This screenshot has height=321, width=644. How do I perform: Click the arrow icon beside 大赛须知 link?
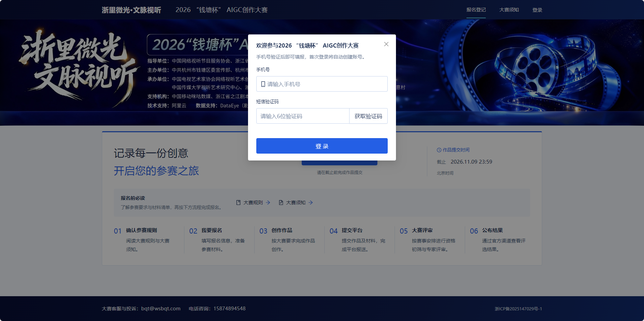311,203
